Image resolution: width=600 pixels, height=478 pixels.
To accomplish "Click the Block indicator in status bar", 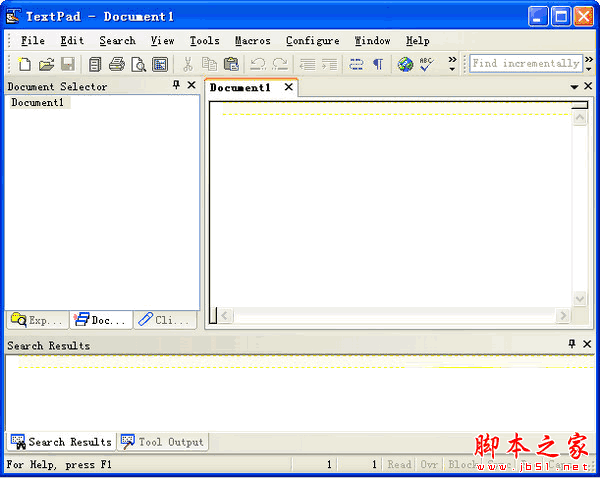I will pos(463,465).
